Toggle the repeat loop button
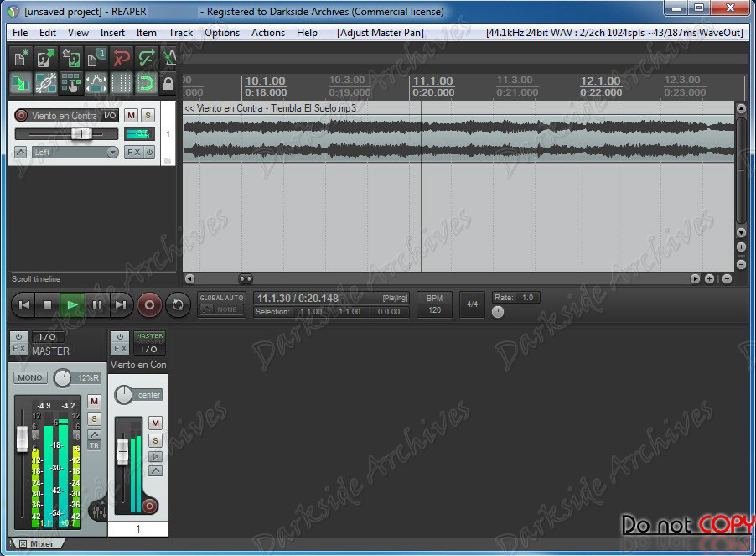The height and width of the screenshot is (556, 756). pos(178,304)
